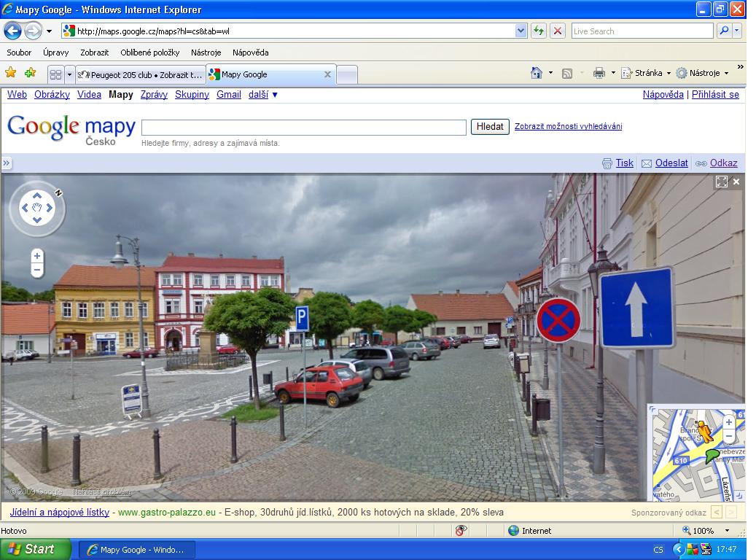Click the Street View zoom in plus button
756x560 pixels.
pyautogui.click(x=37, y=256)
